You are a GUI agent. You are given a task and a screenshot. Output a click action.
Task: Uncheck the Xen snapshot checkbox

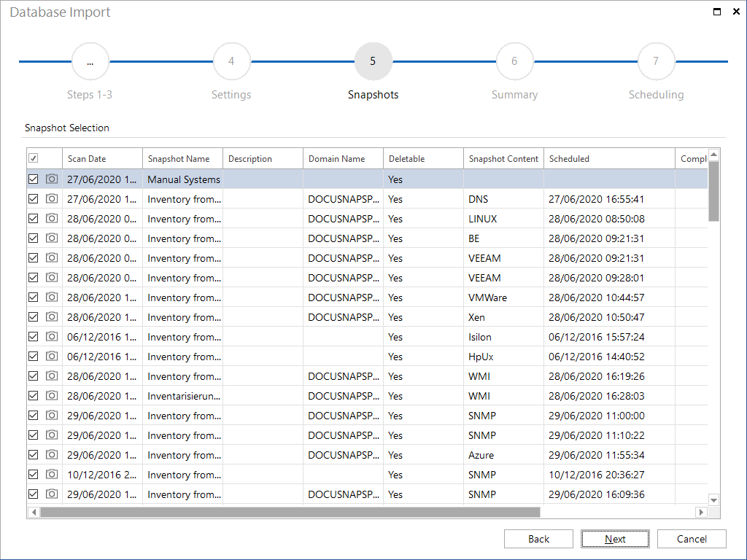click(x=34, y=316)
